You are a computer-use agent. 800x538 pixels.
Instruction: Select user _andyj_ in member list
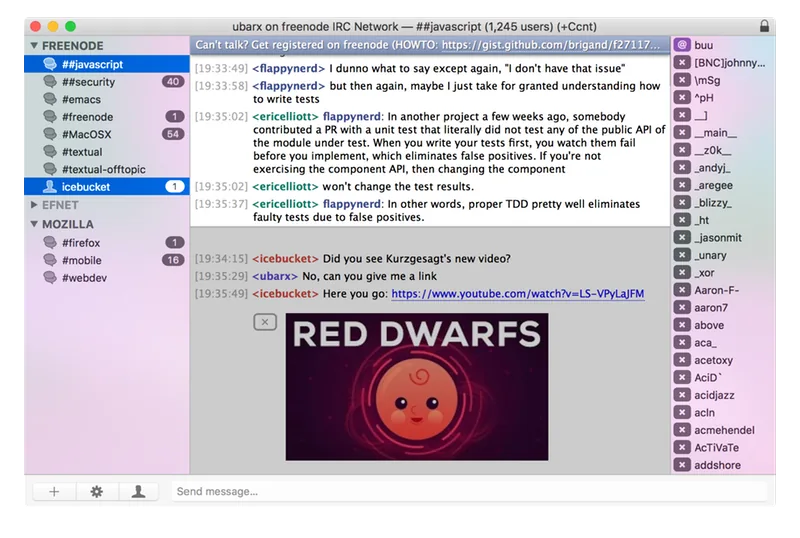click(x=723, y=167)
